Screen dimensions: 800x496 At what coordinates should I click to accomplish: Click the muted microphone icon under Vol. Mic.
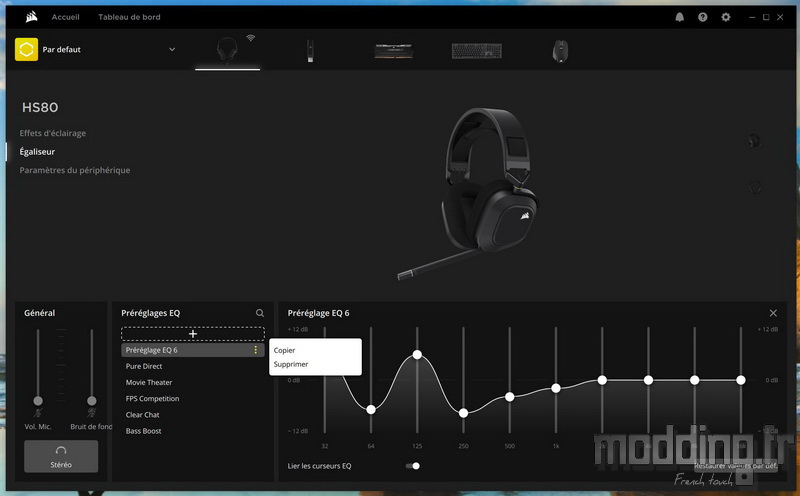(x=38, y=412)
